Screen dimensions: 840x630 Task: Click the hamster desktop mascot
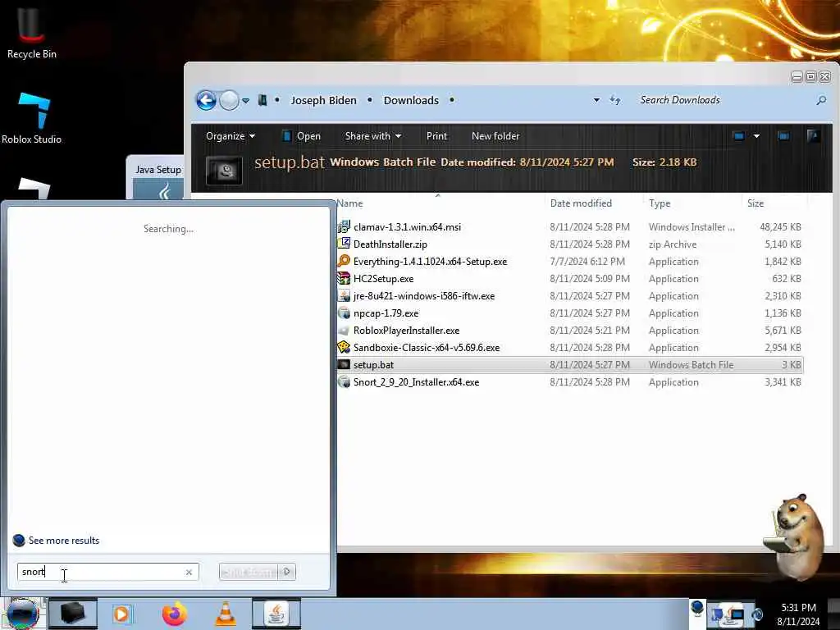(794, 536)
